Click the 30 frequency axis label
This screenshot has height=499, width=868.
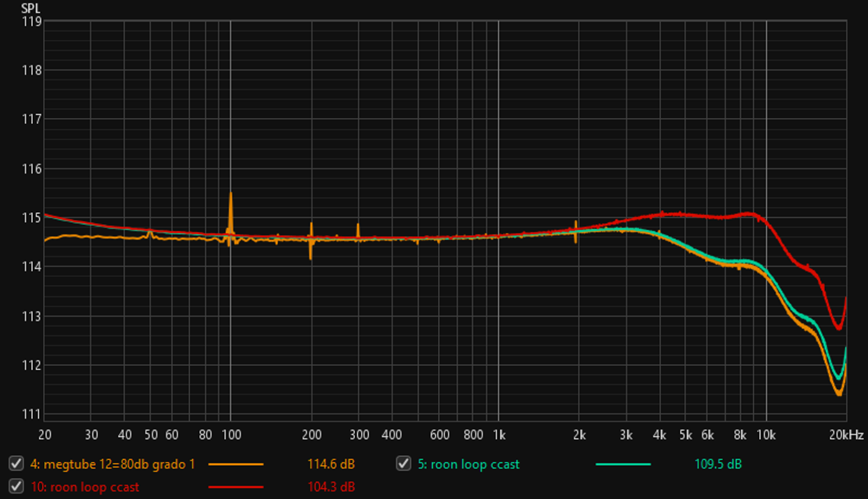point(91,435)
